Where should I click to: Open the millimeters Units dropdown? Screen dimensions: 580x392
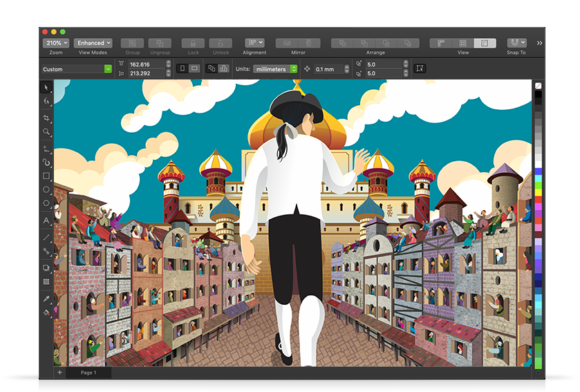pyautogui.click(x=275, y=68)
